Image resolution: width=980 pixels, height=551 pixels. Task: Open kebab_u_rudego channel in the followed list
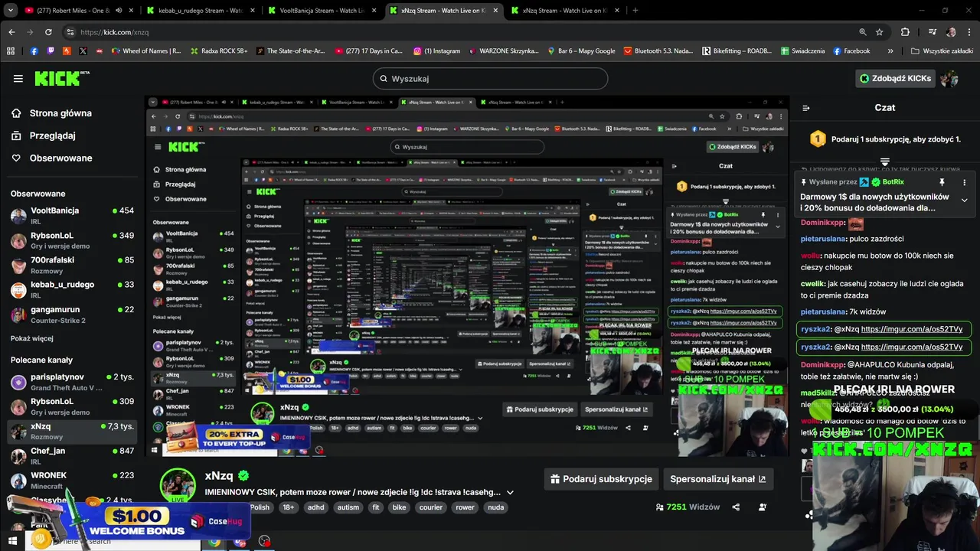click(x=73, y=289)
